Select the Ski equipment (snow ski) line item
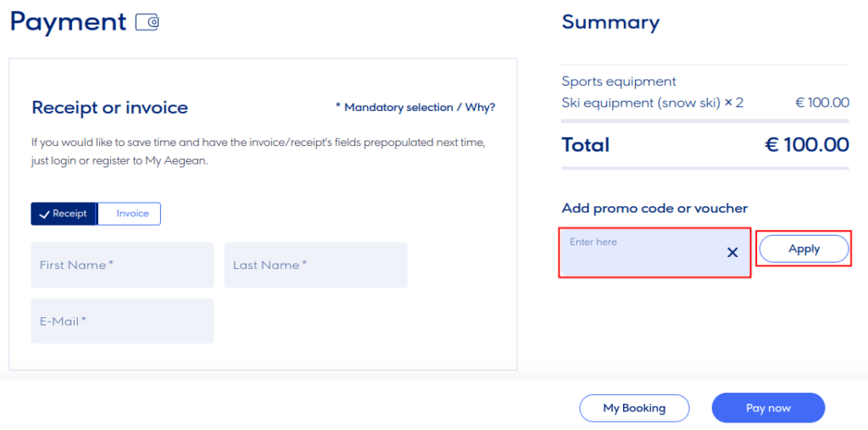 [652, 103]
